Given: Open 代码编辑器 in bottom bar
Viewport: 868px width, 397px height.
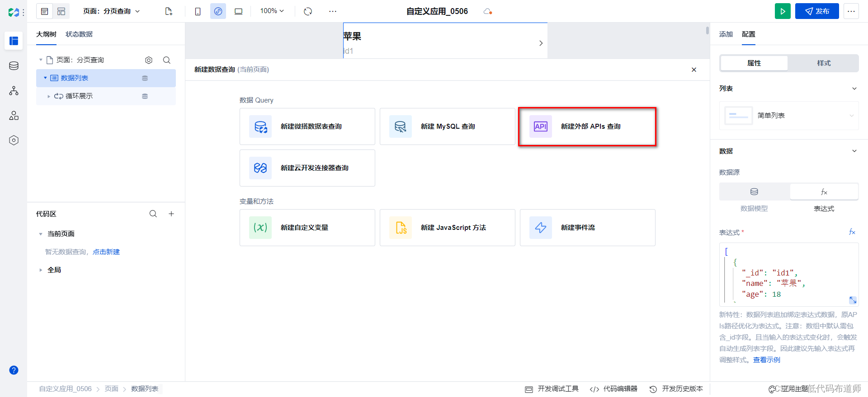Looking at the screenshot, I should pyautogui.click(x=613, y=389).
